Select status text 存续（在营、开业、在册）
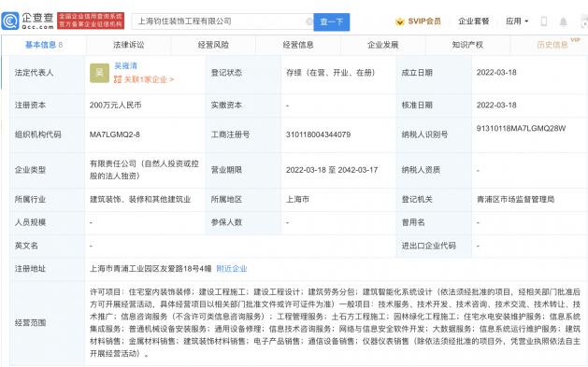This screenshot has width=588, height=367. click(x=330, y=73)
